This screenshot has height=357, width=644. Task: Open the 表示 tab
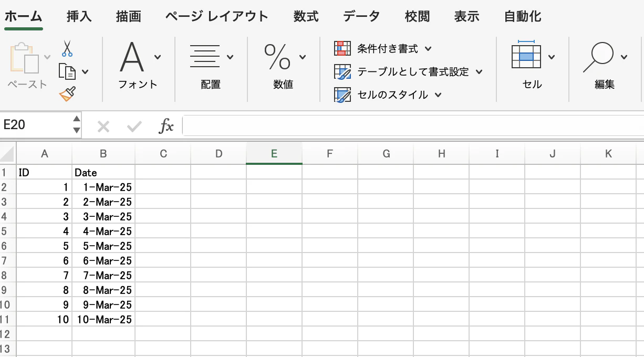point(467,16)
